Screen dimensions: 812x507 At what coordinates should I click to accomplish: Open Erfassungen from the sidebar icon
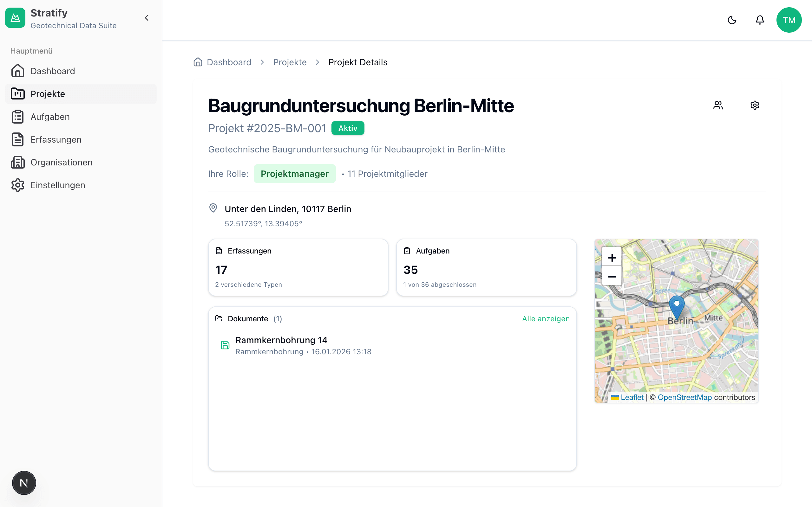click(18, 139)
